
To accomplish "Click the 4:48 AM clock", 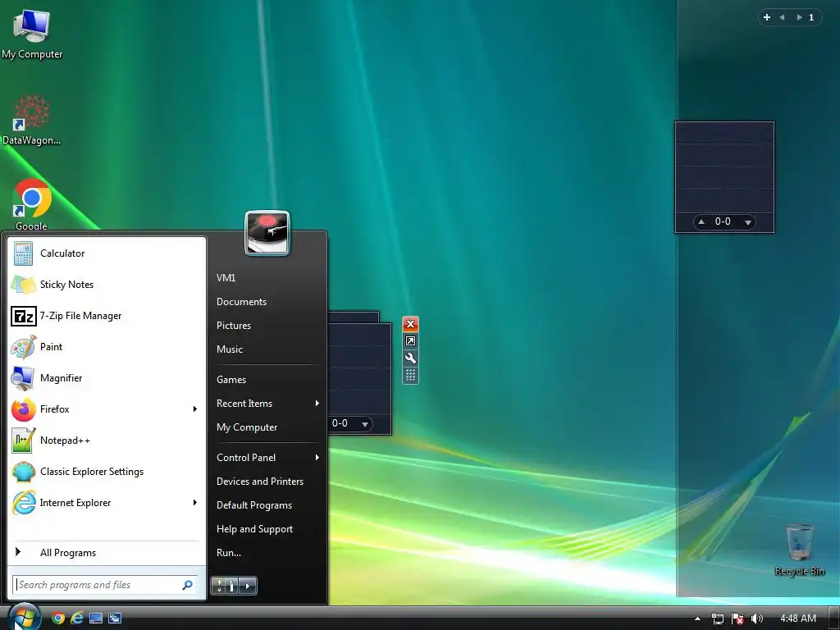I will 798,619.
